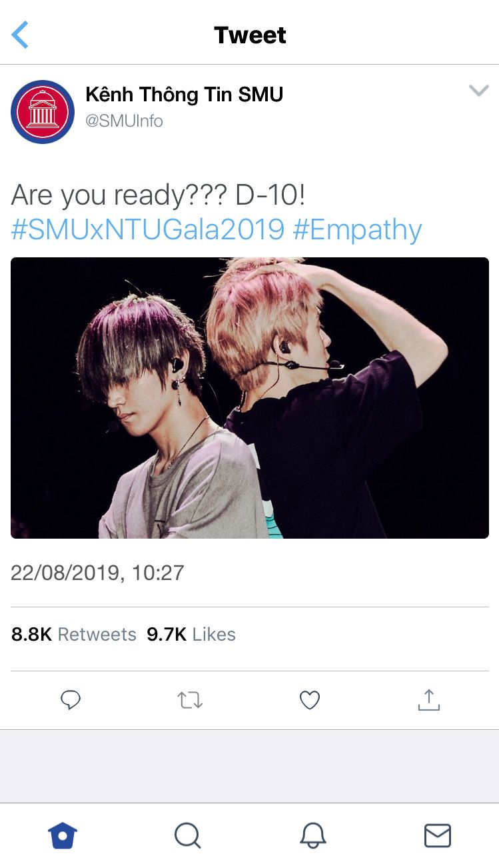Go to Home tab birdhouse icon
The width and height of the screenshot is (499, 868).
(x=63, y=835)
